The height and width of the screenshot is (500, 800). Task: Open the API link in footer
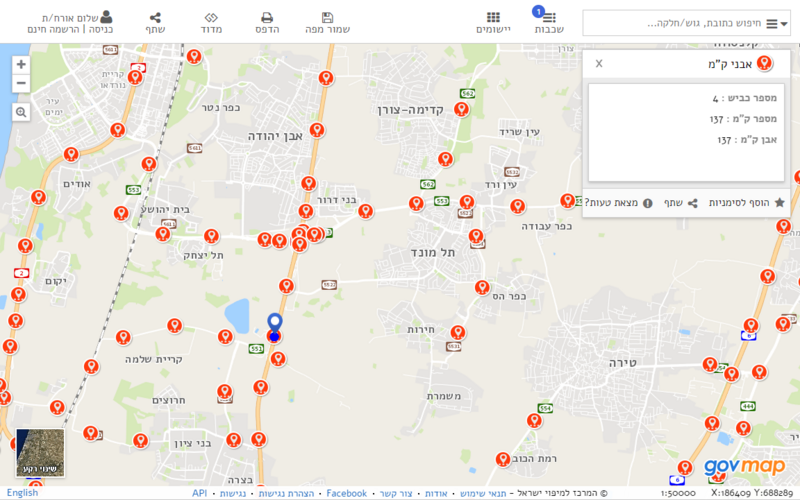coord(199,493)
